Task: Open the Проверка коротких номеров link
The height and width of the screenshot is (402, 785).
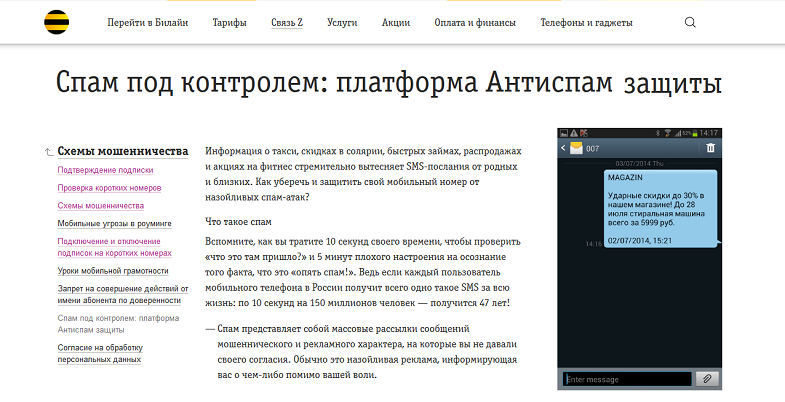Action: (109, 188)
